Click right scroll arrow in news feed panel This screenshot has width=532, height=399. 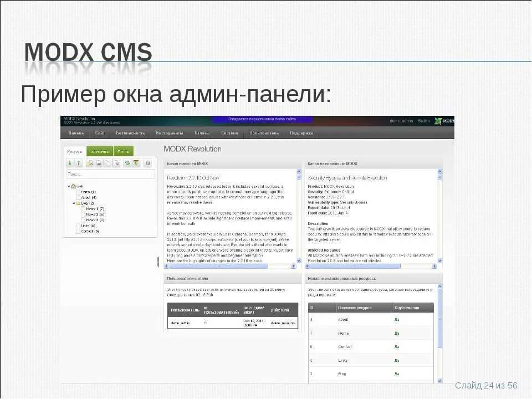pyautogui.click(x=294, y=267)
